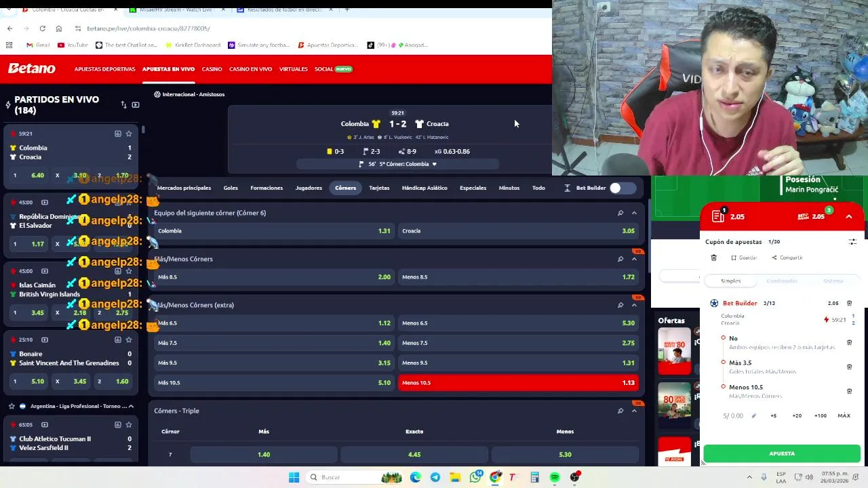This screenshot has height=488, width=868.
Task: Add +20 to the stake
Action: [797, 415]
